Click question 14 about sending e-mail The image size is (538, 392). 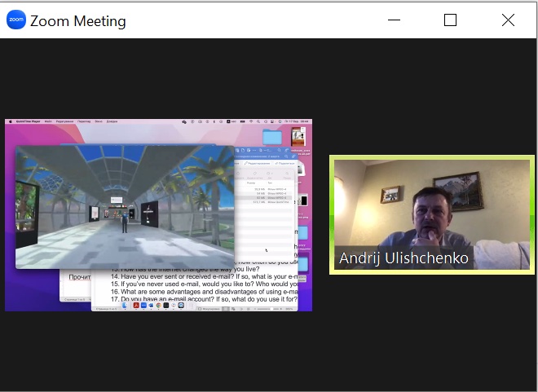coord(204,276)
